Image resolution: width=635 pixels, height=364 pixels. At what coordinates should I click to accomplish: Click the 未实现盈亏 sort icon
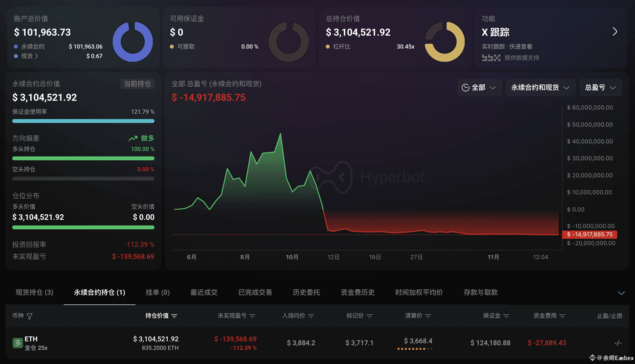click(253, 316)
